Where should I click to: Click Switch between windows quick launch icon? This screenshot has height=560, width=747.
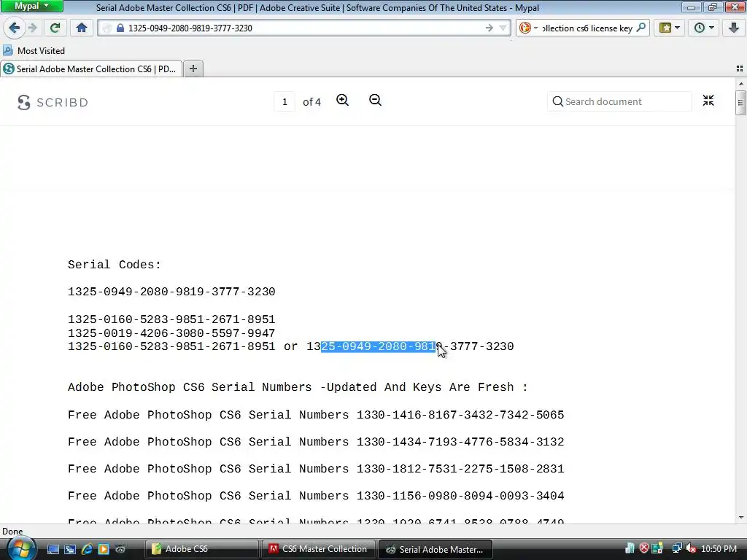coord(69,549)
